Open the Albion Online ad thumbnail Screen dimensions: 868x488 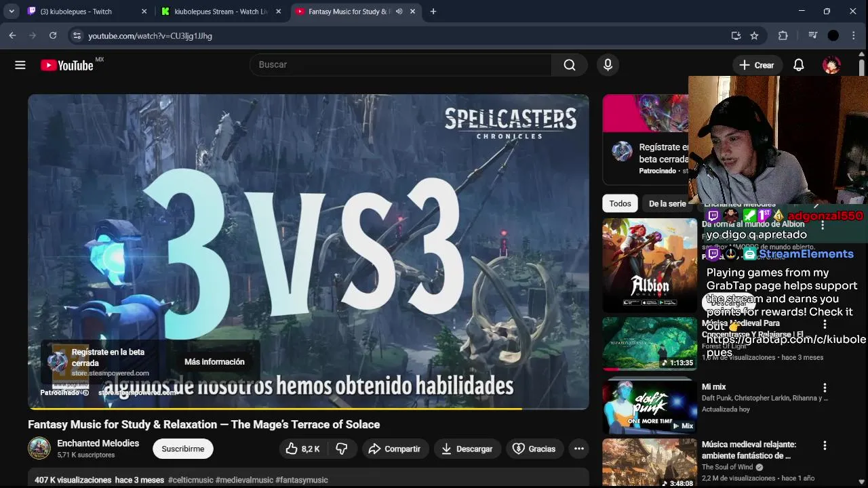click(650, 265)
